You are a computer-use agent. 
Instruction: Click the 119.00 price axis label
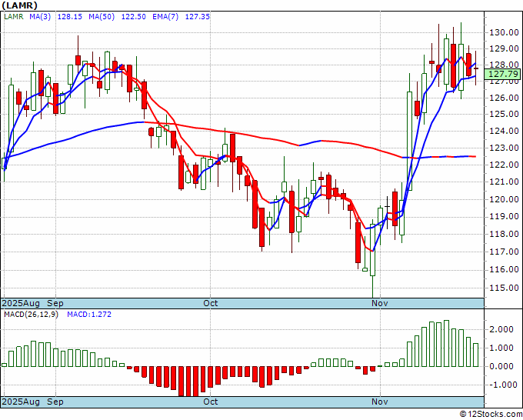coord(504,216)
